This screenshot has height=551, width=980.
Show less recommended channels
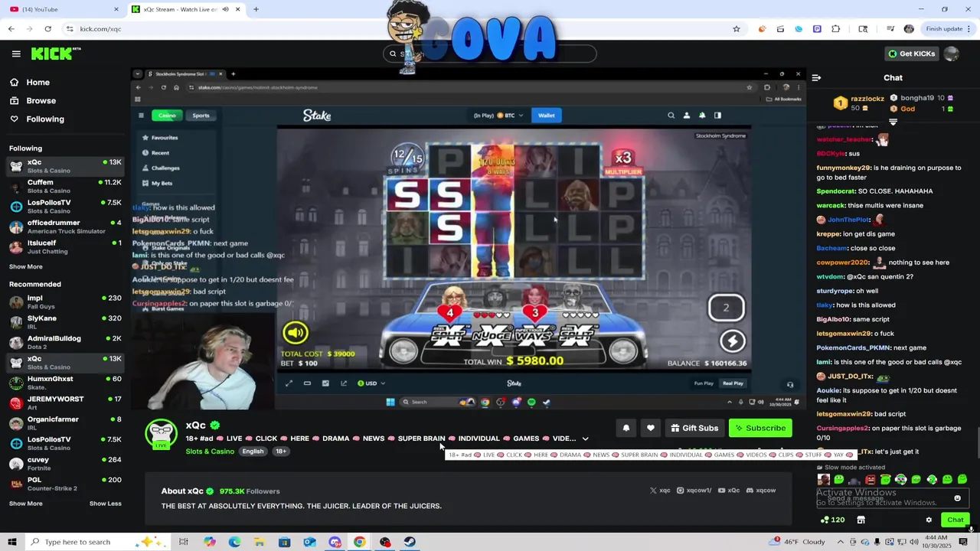[106, 504]
